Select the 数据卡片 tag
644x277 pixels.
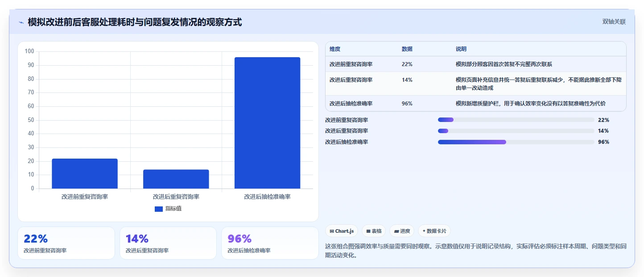434,231
